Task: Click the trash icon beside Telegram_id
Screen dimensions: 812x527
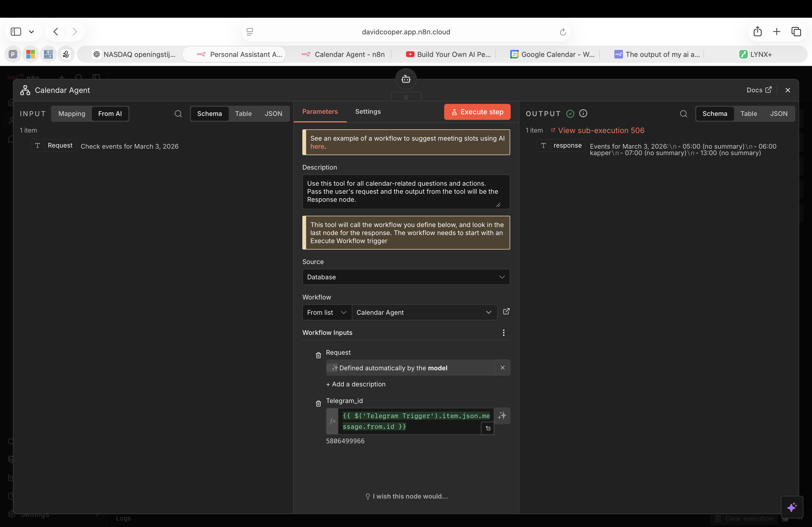Action: click(318, 404)
